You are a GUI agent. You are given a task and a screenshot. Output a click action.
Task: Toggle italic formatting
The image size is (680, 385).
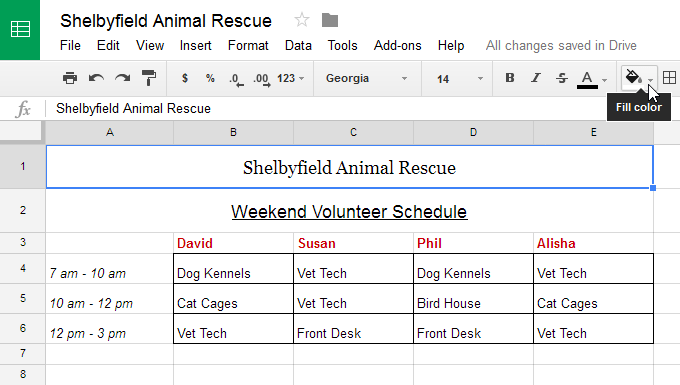point(536,78)
